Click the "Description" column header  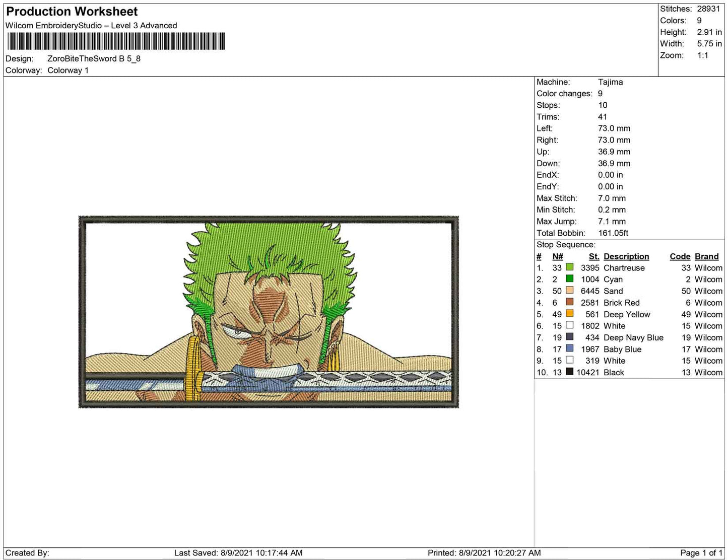[x=626, y=256]
